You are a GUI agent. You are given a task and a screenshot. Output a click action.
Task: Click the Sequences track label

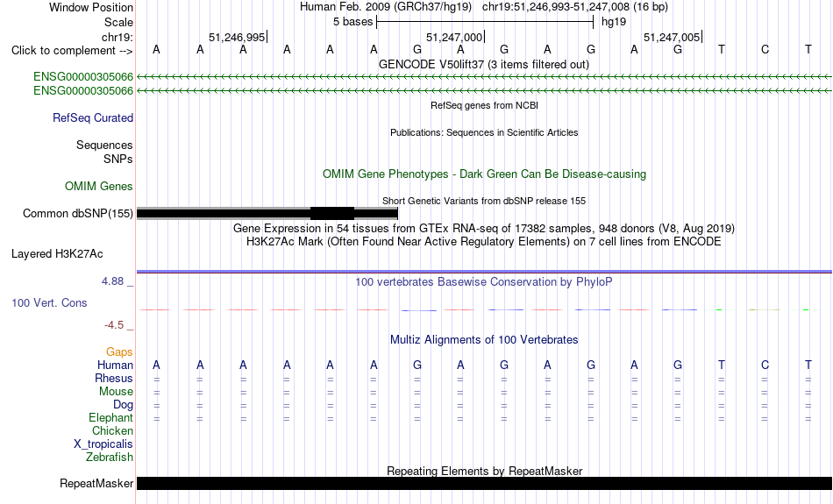104,145
